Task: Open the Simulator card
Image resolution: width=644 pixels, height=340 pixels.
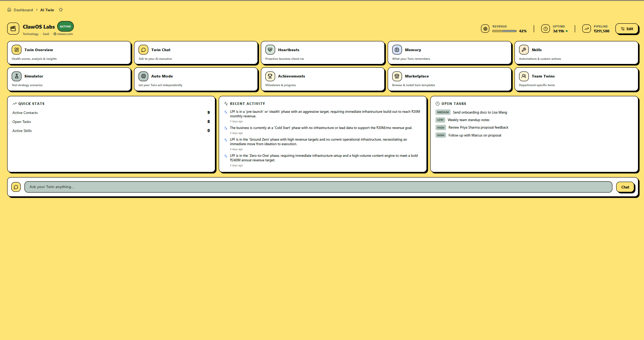Action: 69,79
